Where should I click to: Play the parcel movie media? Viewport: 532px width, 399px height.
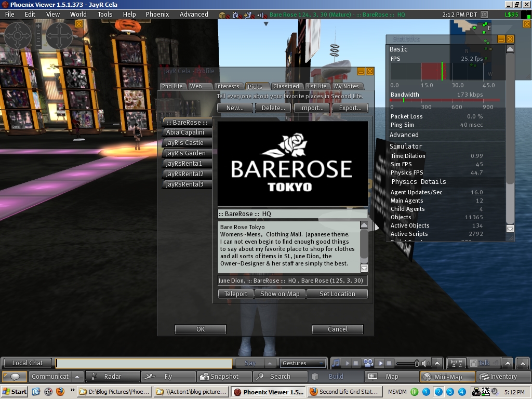381,363
